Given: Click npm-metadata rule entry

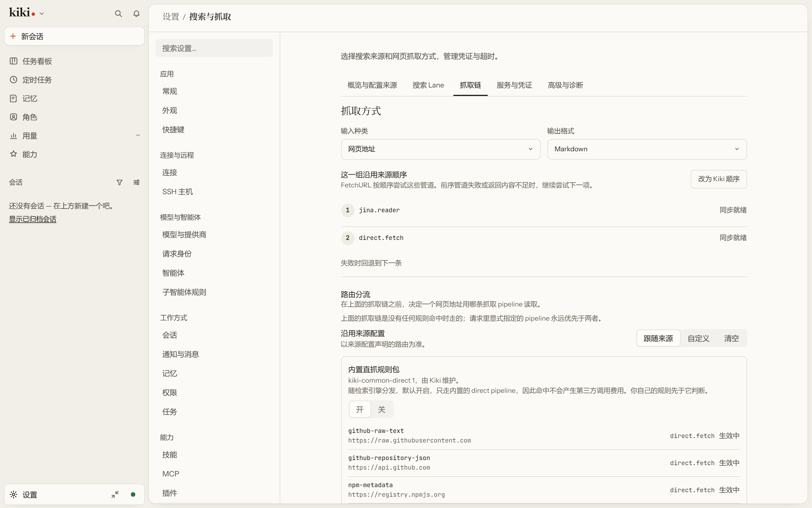Looking at the screenshot, I should point(544,490).
